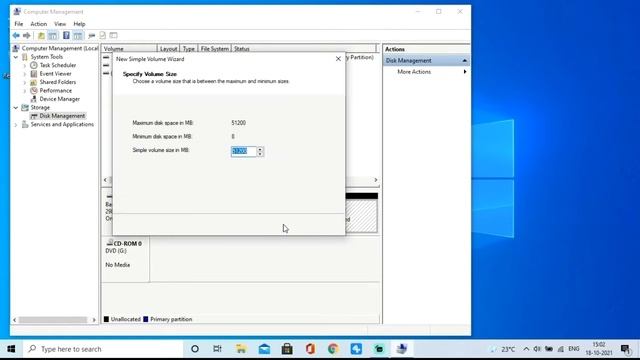Click the last toolbar icon, the small window
Viewport: 640px width, 360px height.
(x=113, y=36)
